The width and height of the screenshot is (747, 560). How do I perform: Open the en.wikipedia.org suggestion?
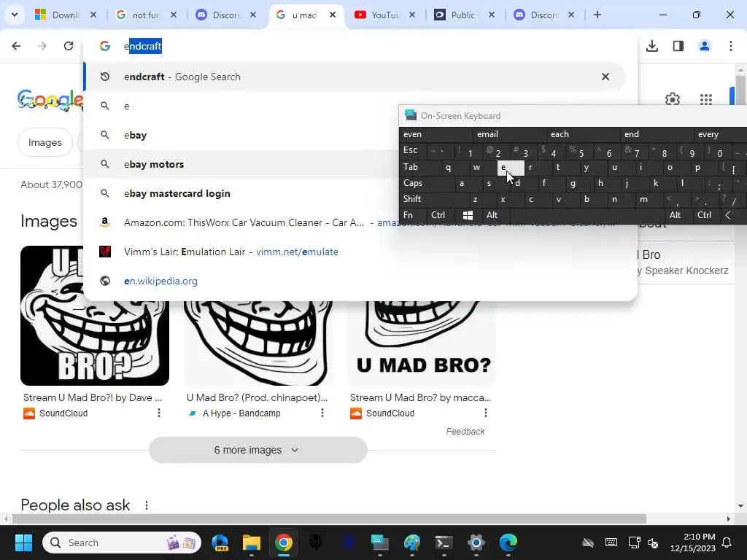coord(360,281)
